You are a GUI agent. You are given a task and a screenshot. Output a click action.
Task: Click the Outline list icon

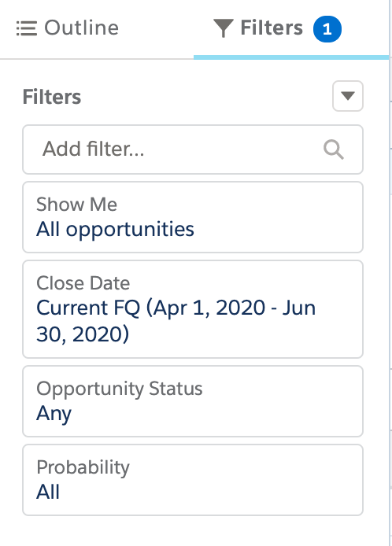coord(27,28)
